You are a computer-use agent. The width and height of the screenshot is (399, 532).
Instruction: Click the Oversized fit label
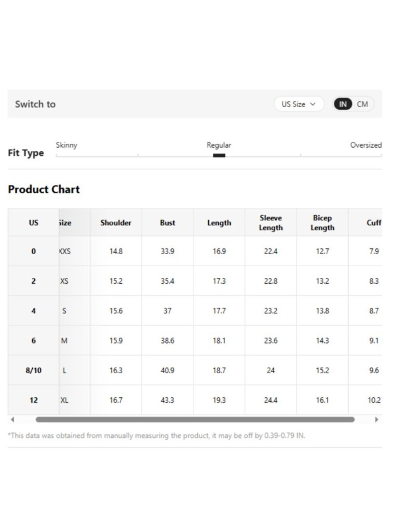click(366, 145)
